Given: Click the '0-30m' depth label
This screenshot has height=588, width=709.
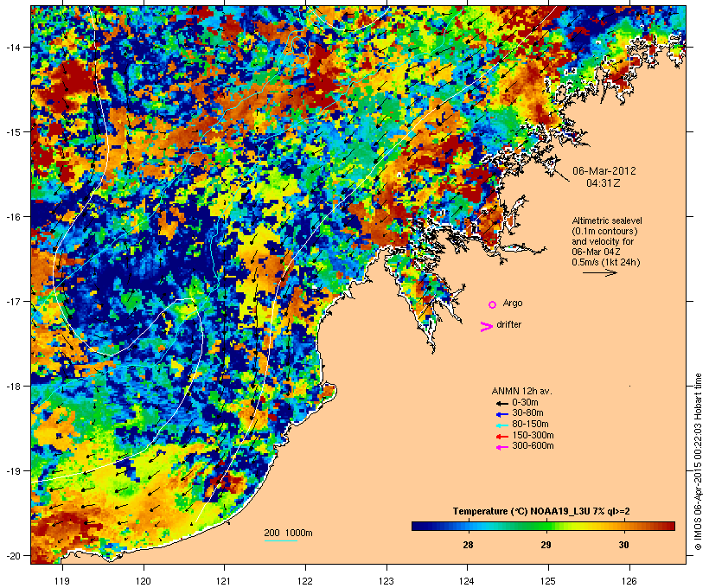Looking at the screenshot, I should [525, 403].
